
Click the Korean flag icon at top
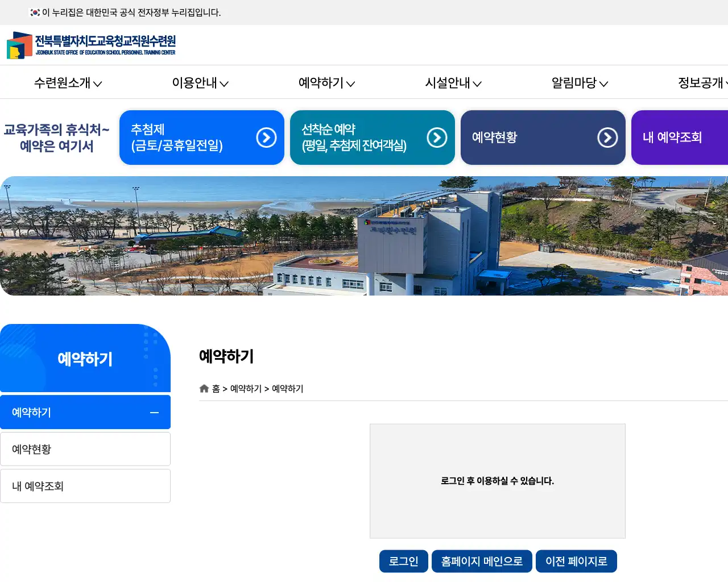pyautogui.click(x=35, y=13)
